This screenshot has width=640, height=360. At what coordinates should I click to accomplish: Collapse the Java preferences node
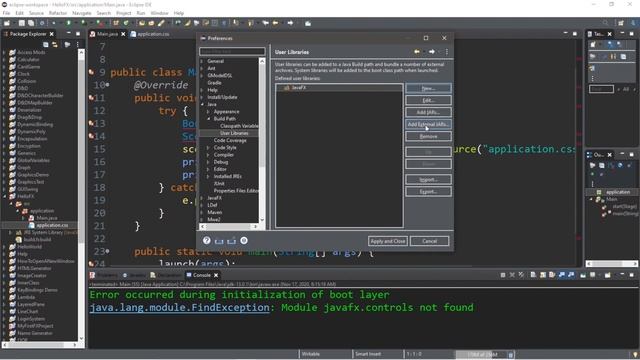(202, 104)
